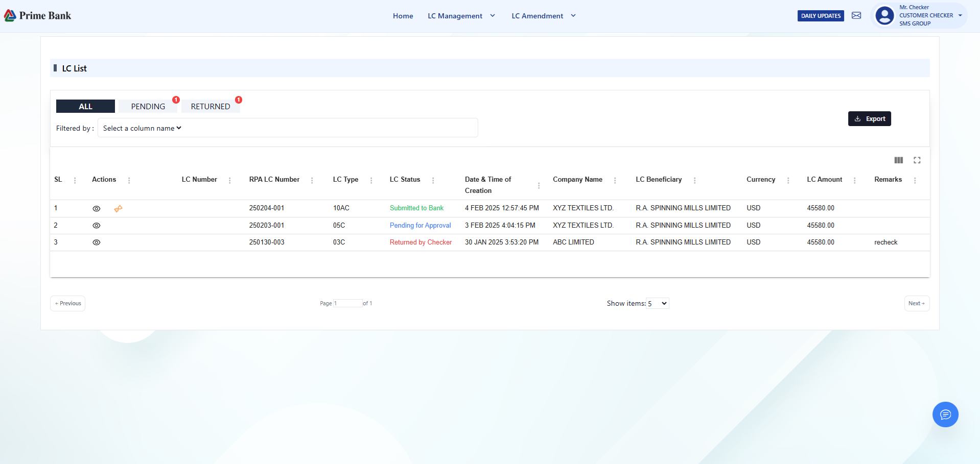Click the Next page button

(917, 303)
